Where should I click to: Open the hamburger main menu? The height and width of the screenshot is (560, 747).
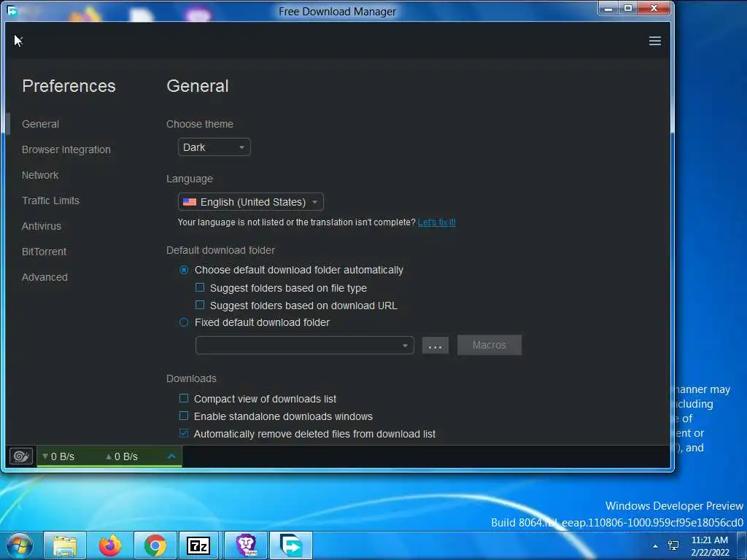click(654, 41)
